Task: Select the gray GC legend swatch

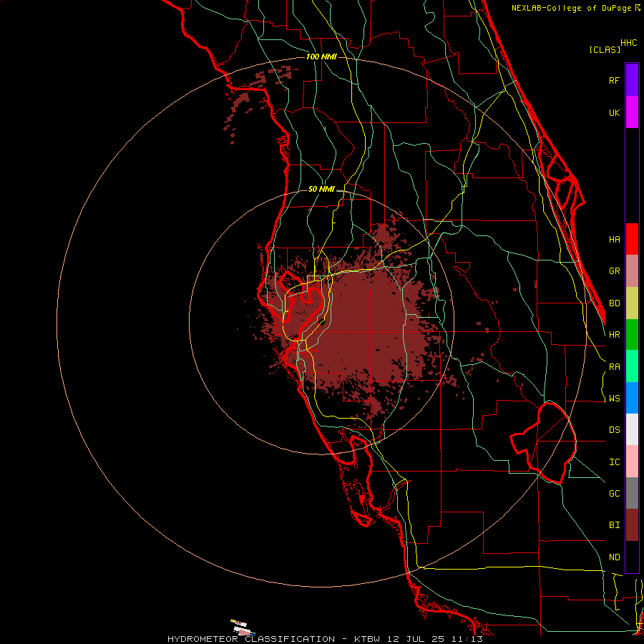Action: tap(632, 493)
